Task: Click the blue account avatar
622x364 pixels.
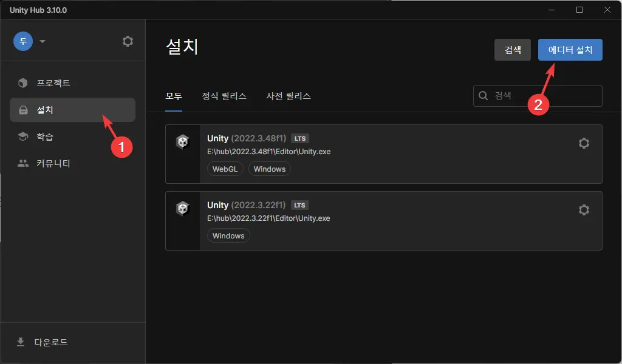Action: pos(23,41)
